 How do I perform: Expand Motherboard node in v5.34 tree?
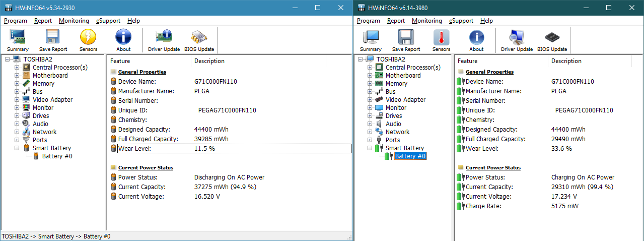pyautogui.click(x=17, y=76)
